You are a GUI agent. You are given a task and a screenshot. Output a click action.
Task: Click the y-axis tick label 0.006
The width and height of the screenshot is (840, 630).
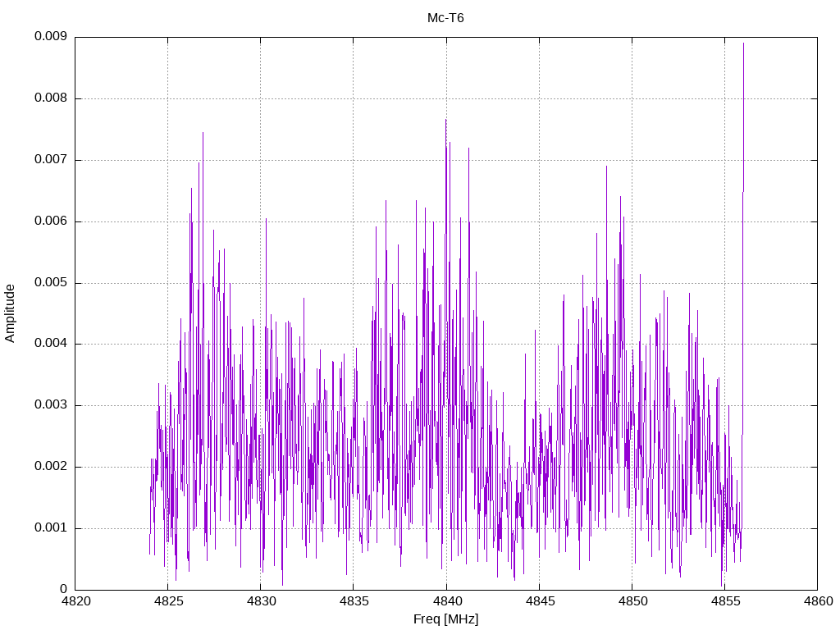click(x=50, y=221)
